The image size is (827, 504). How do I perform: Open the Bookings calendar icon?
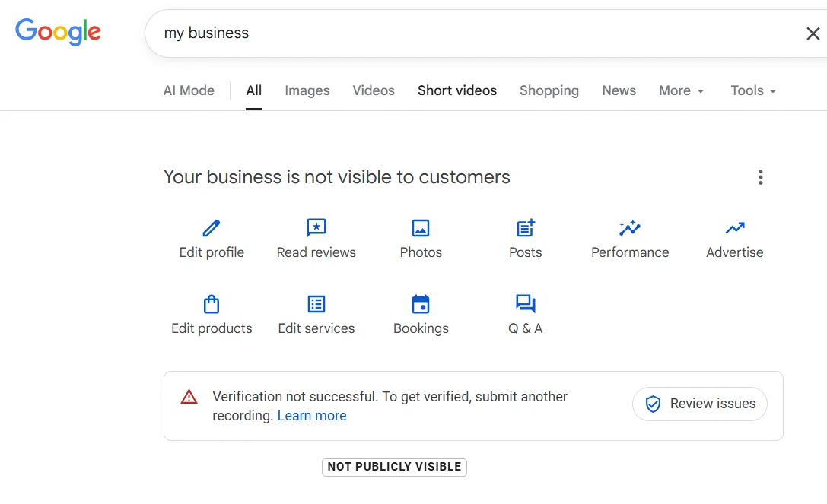click(x=421, y=304)
